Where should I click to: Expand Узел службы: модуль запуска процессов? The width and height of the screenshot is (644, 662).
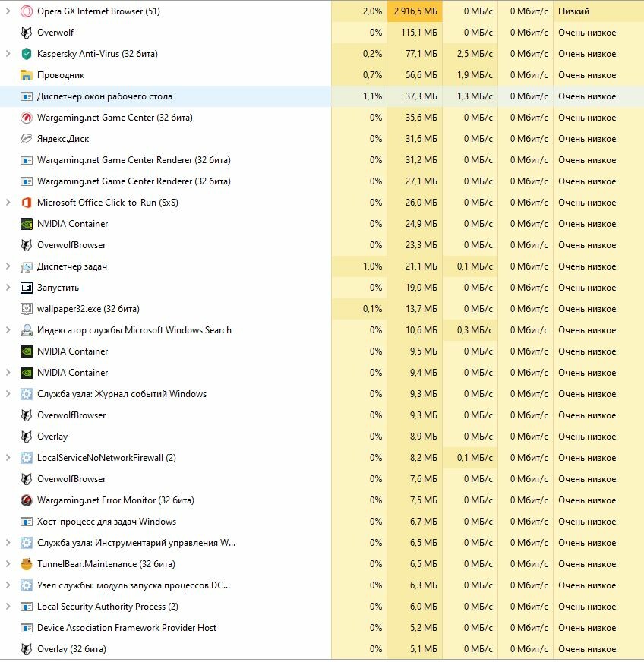click(x=8, y=585)
